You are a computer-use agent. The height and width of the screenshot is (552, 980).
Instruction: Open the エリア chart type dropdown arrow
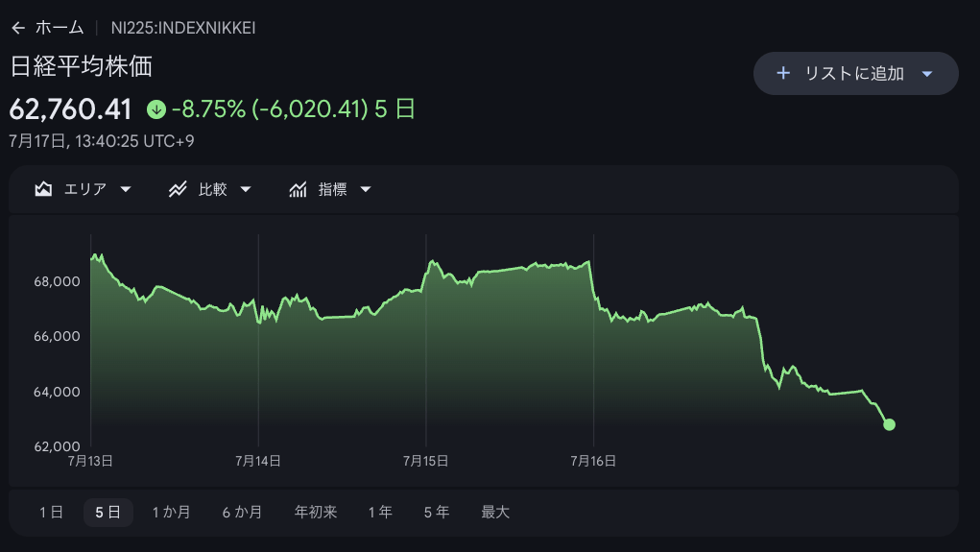126,189
